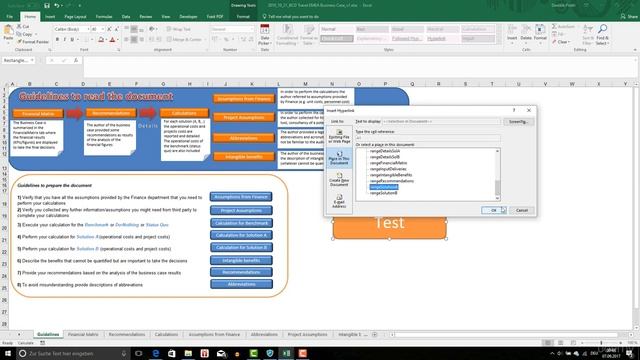Screen dimensions: 640x360
Task: Click the Insert Function fx icon
Action: point(76,60)
